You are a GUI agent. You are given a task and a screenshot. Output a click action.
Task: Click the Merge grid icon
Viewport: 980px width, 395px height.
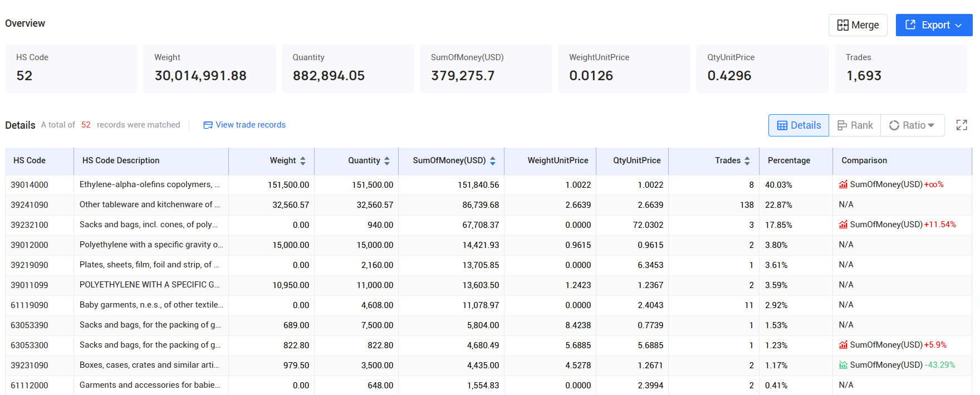842,25
